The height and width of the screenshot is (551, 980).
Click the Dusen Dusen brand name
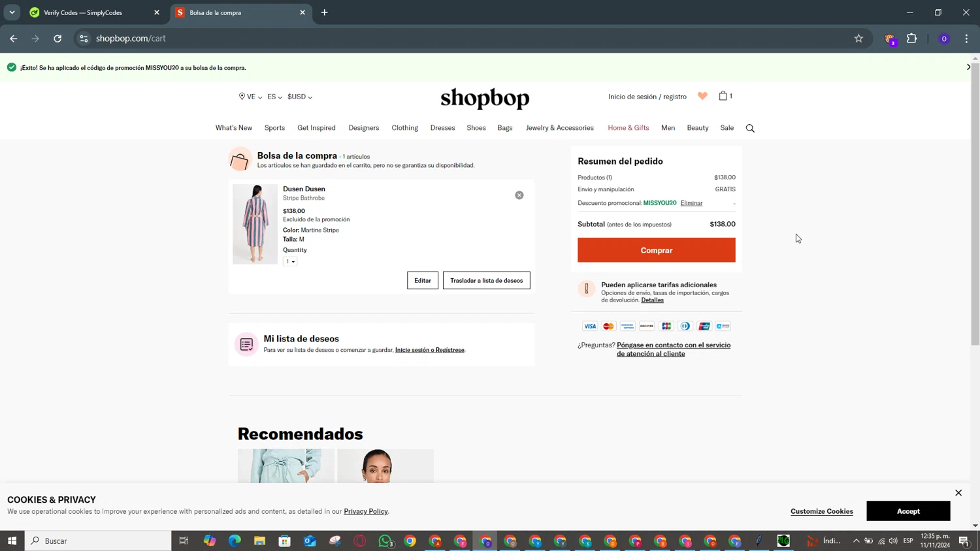(304, 189)
